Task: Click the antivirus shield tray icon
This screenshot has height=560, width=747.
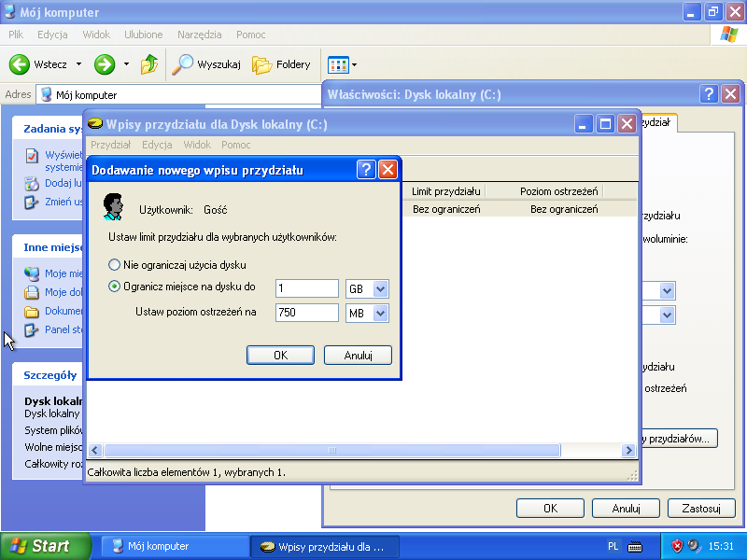Action: (x=677, y=546)
